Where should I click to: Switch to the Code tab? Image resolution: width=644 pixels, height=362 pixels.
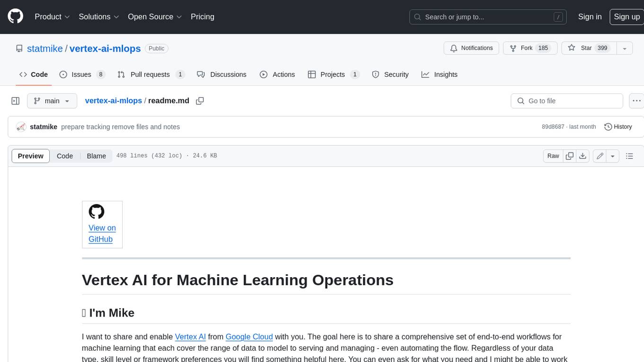click(x=34, y=74)
